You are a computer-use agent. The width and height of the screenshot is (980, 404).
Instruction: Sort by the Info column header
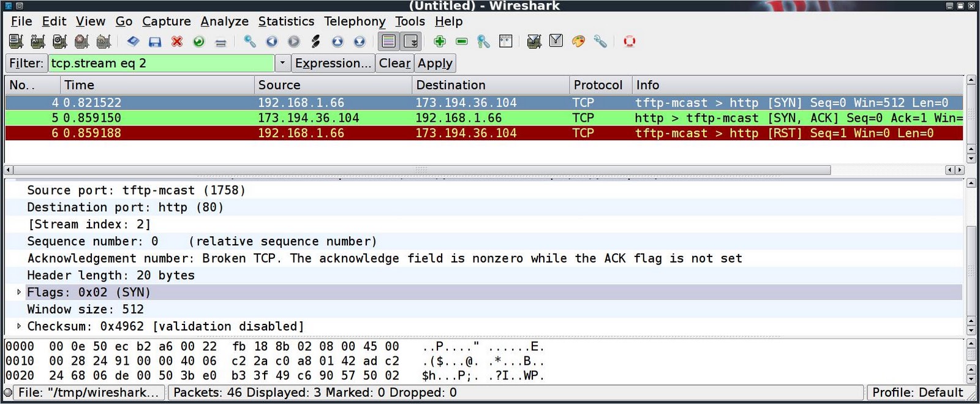(797, 85)
